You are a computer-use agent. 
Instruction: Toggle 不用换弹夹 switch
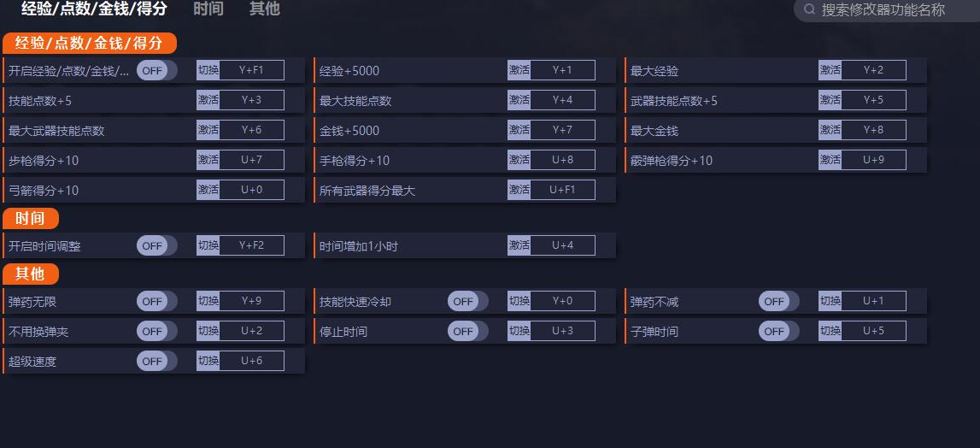(156, 332)
